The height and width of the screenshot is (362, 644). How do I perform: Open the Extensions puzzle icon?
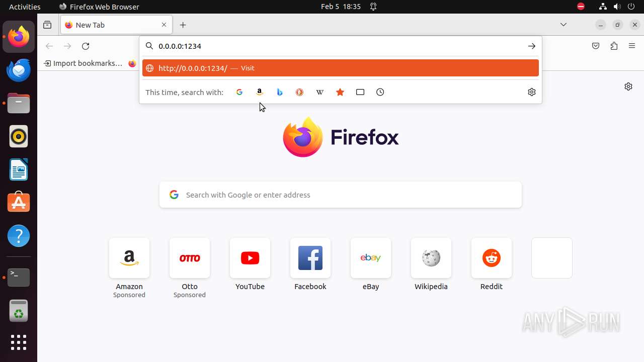coord(614,46)
